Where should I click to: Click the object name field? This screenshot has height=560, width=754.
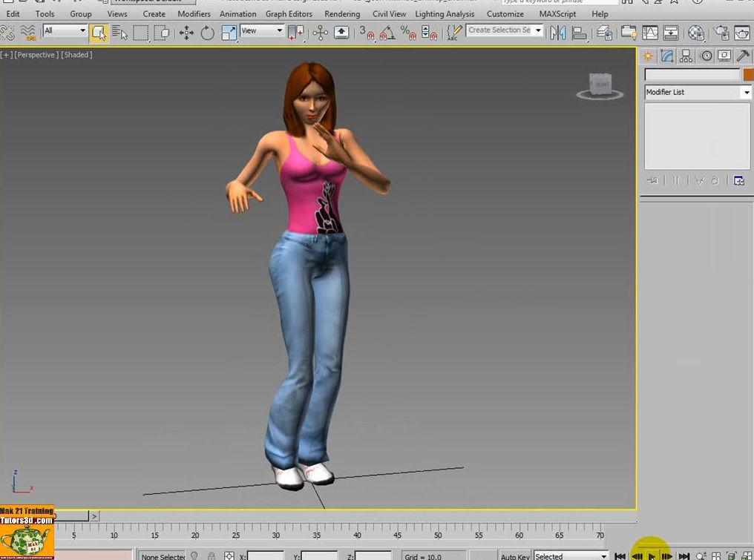pyautogui.click(x=692, y=74)
